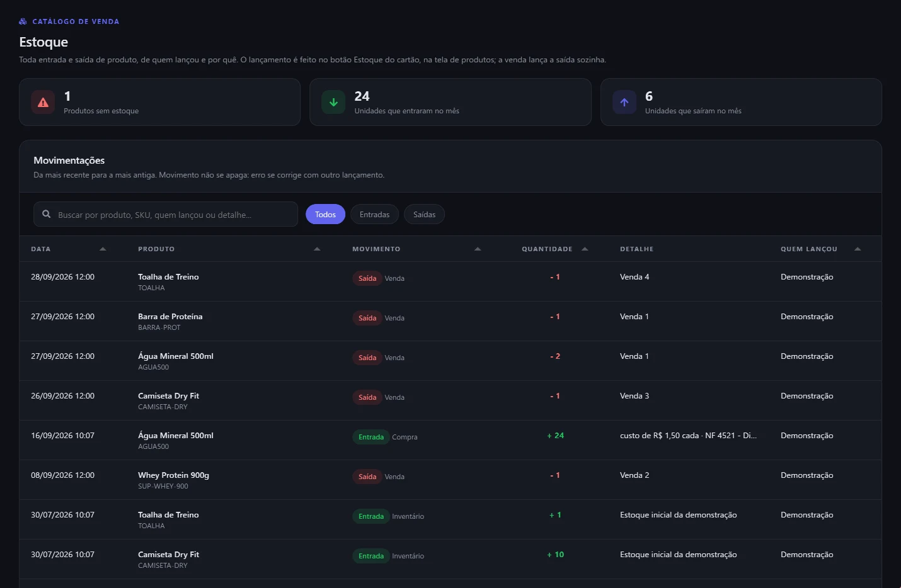Click the Entrada badge in Compra row
Screen dimensions: 901x588
[371, 437]
